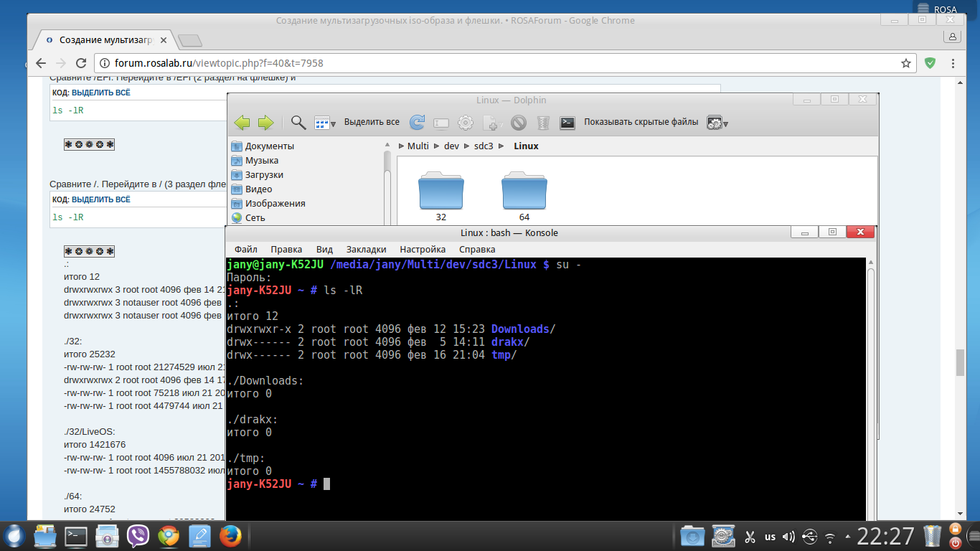Toggle 'Показывать скрытые файлы' in Dolphin
The image size is (980, 551).
click(x=641, y=122)
